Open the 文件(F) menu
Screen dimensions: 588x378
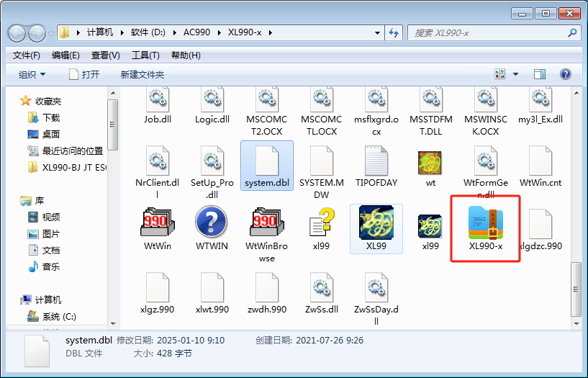click(x=27, y=55)
